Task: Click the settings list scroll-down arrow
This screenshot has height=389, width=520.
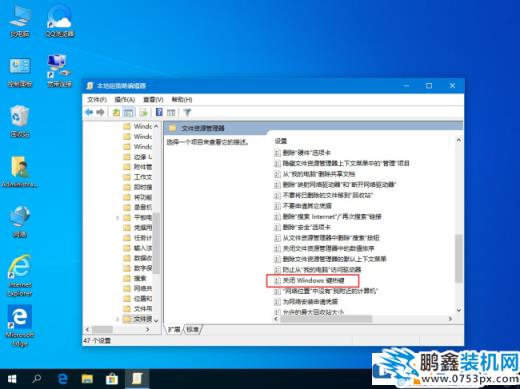Action: pos(459,310)
